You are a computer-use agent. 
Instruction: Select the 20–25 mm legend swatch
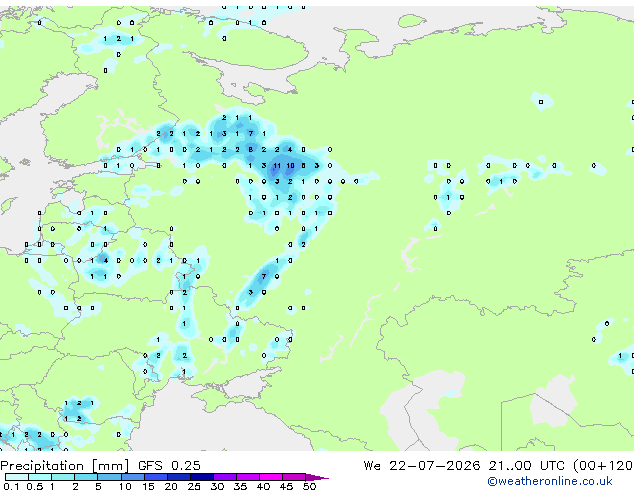pos(179,477)
